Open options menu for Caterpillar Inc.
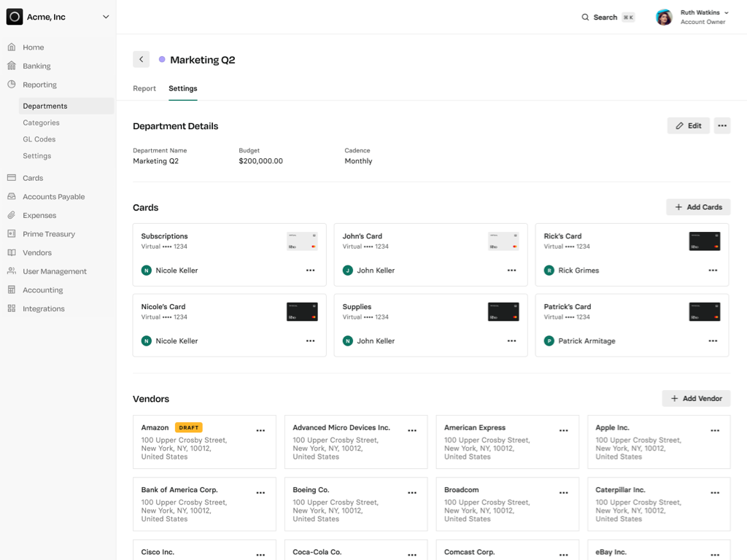This screenshot has width=747, height=560. click(x=715, y=493)
